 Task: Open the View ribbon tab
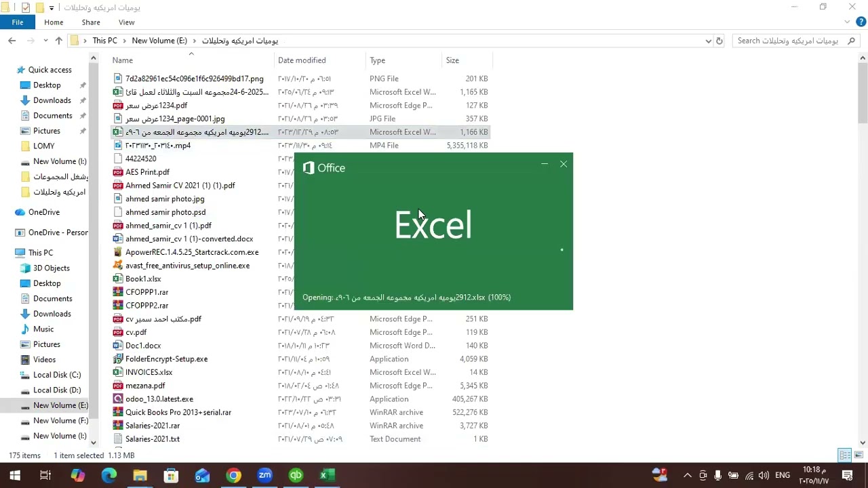tap(127, 22)
